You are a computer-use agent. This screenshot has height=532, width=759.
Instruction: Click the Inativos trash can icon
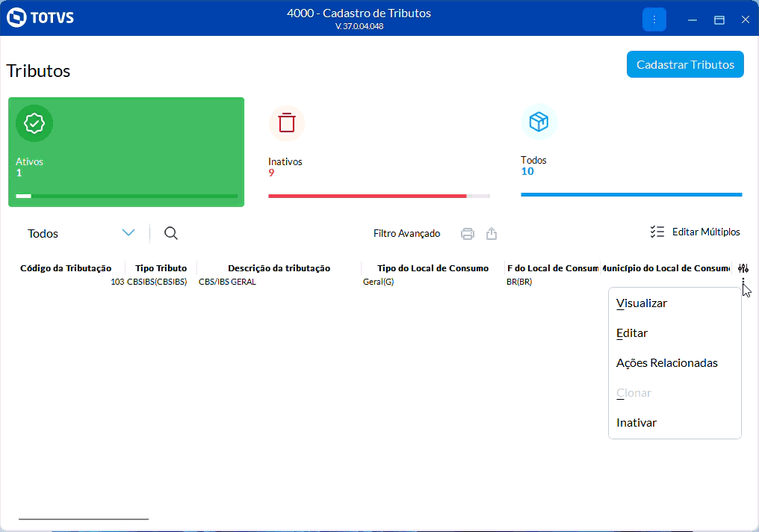click(287, 123)
